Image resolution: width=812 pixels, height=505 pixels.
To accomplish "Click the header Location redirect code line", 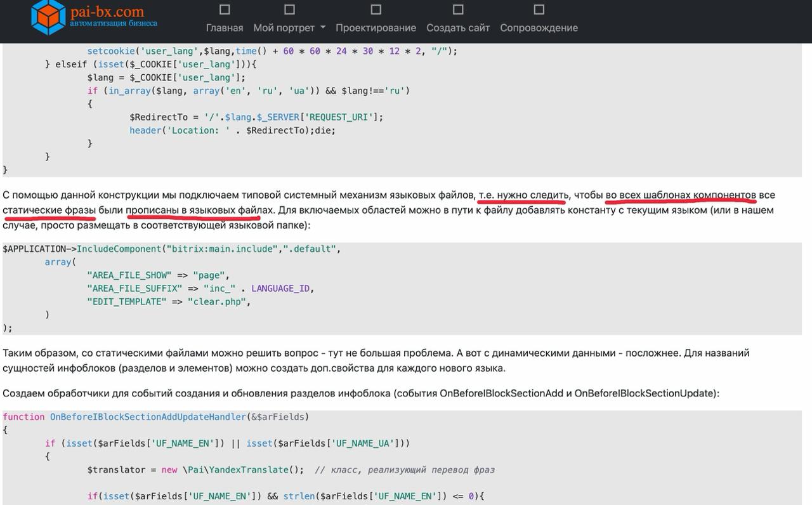I will tap(232, 130).
